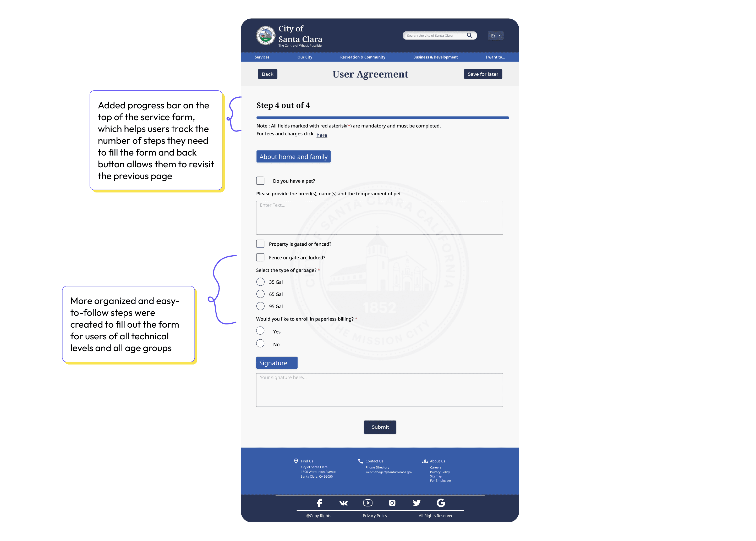The height and width of the screenshot is (541, 756).
Task: Open the Services menu item
Action: pyautogui.click(x=262, y=57)
